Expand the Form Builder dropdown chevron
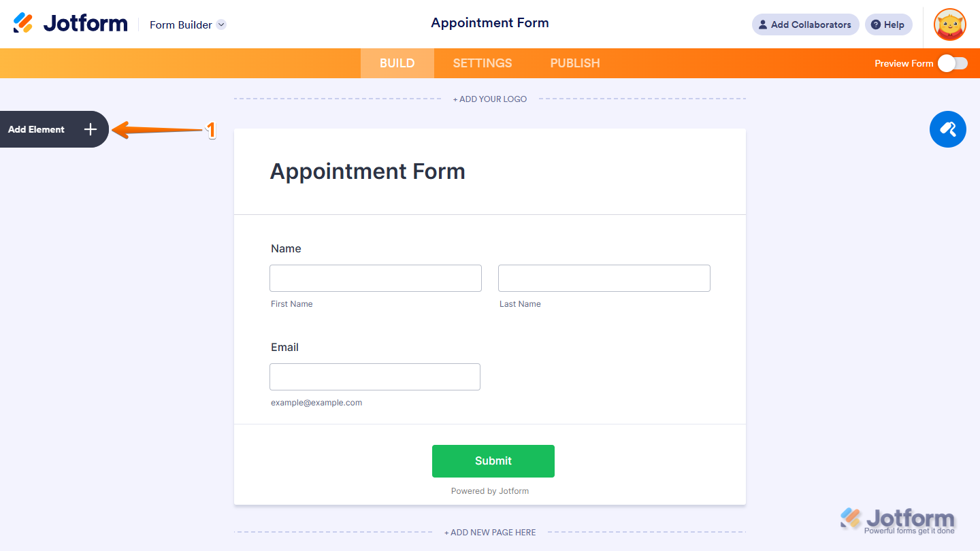Viewport: 980px width, 551px height. click(x=220, y=24)
